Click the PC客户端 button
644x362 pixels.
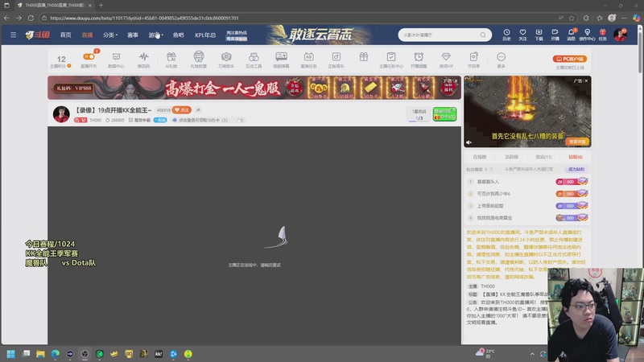(570, 59)
